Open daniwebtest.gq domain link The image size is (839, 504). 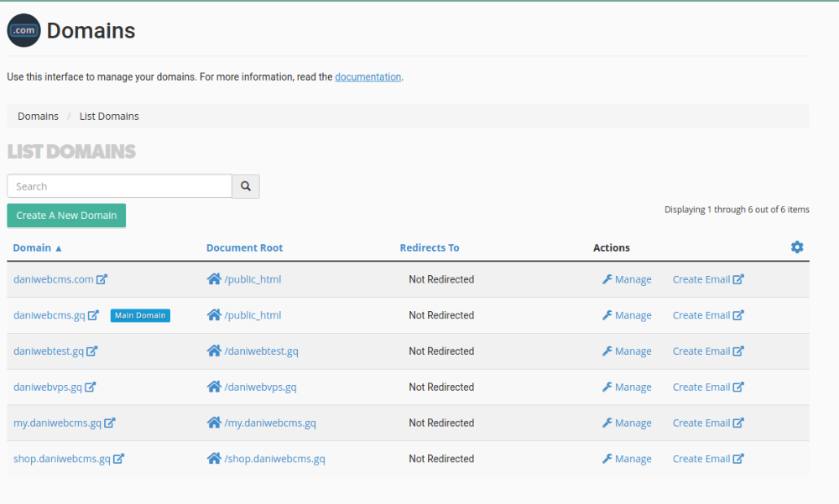pos(49,351)
